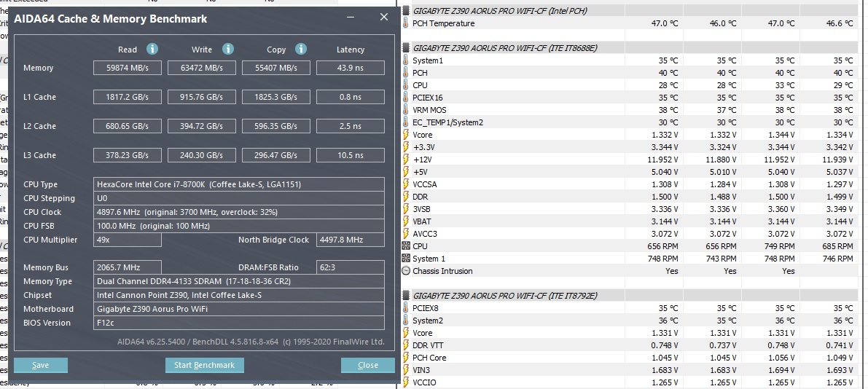Click the EC_TEMP1/System2 thermometer icon
Screen dimensions: 868x389
coord(406,122)
